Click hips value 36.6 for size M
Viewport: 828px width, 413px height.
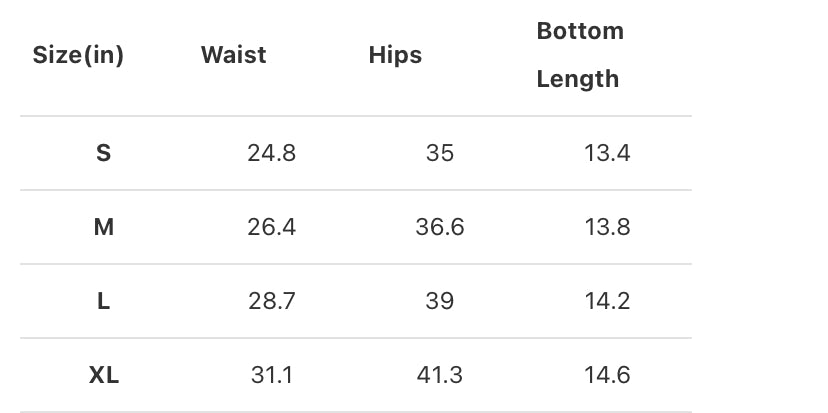coord(439,227)
